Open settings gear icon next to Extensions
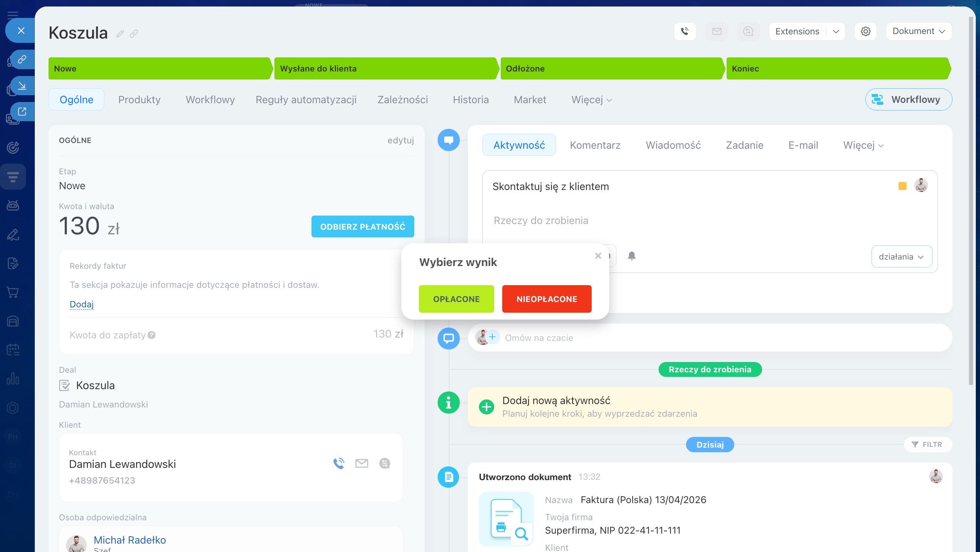Viewport: 980px width, 552px height. pos(865,31)
